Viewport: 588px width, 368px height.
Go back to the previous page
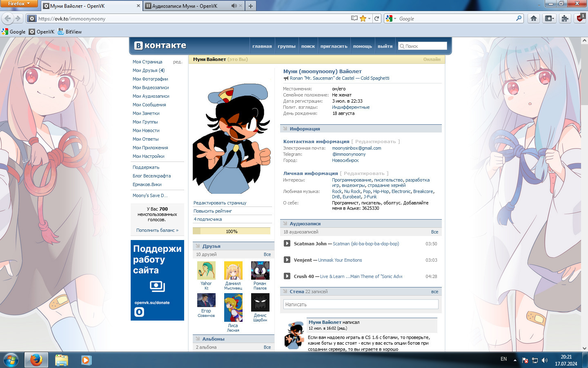click(7, 18)
